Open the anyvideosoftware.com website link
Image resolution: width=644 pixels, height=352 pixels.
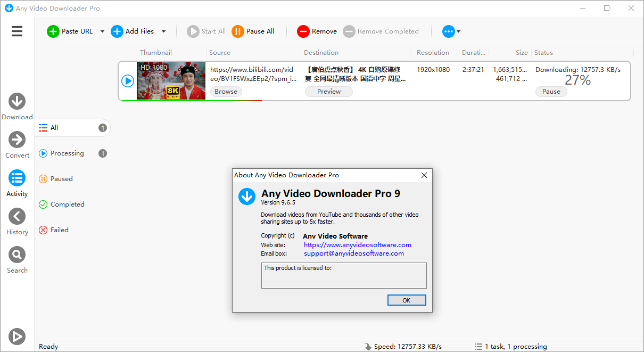click(x=357, y=245)
